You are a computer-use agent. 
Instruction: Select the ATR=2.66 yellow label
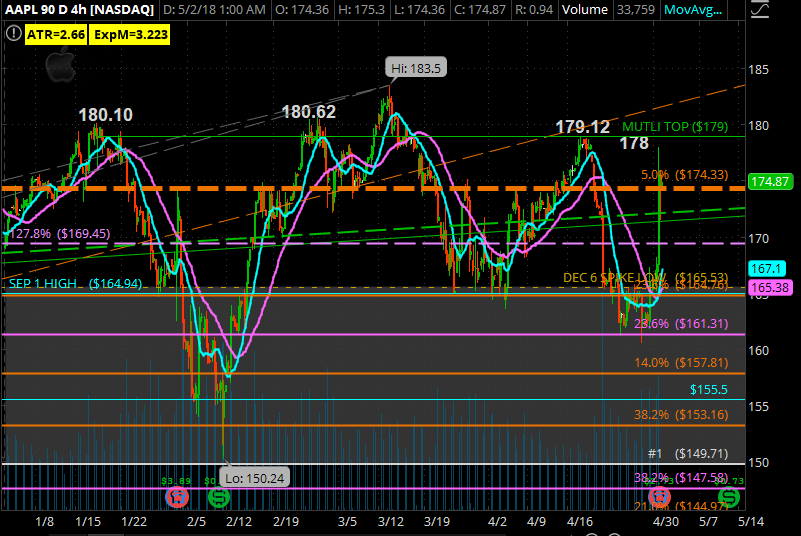[x=56, y=35]
